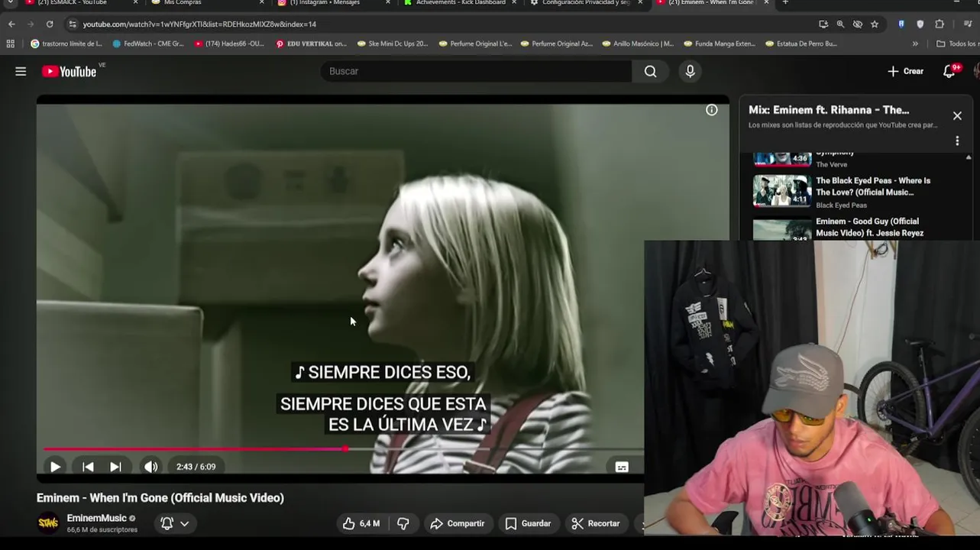Click the Crear button

pos(906,71)
